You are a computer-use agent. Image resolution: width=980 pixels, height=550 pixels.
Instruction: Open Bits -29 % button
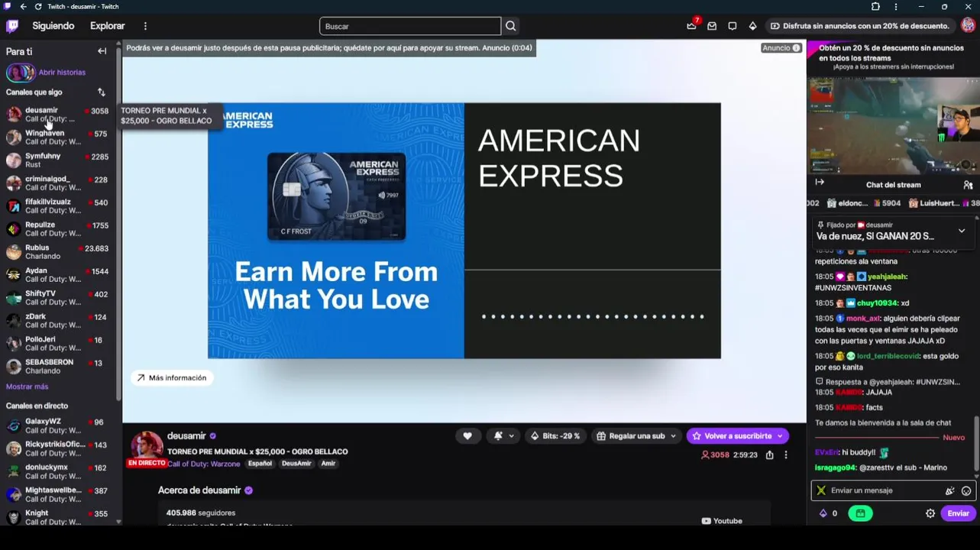point(555,436)
